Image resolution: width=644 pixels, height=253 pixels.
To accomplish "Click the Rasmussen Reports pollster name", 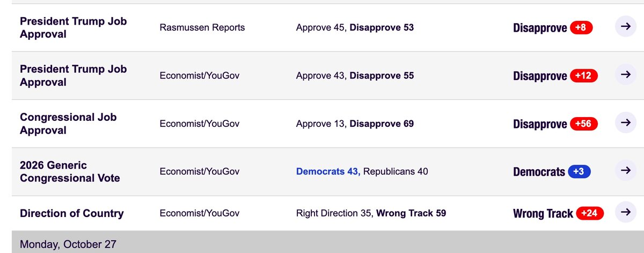I will [x=202, y=27].
